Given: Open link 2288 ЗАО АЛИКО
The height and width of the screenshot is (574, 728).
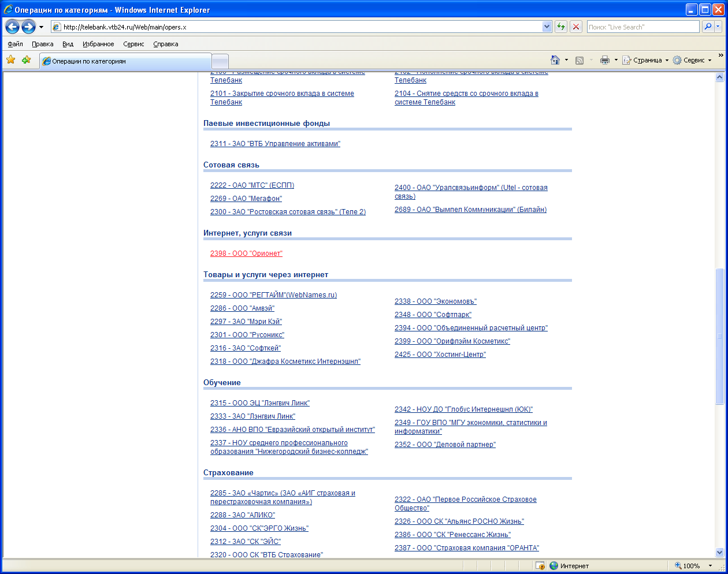Looking at the screenshot, I should pyautogui.click(x=243, y=515).
